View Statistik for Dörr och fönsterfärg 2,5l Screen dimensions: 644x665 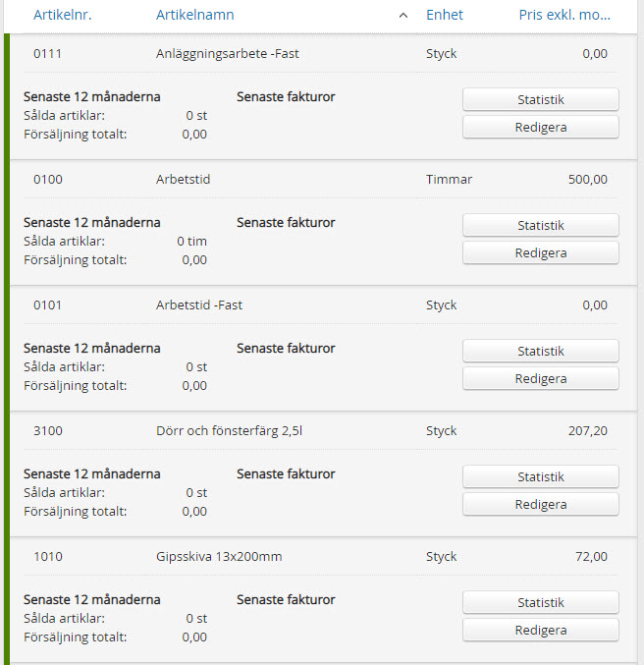point(540,476)
